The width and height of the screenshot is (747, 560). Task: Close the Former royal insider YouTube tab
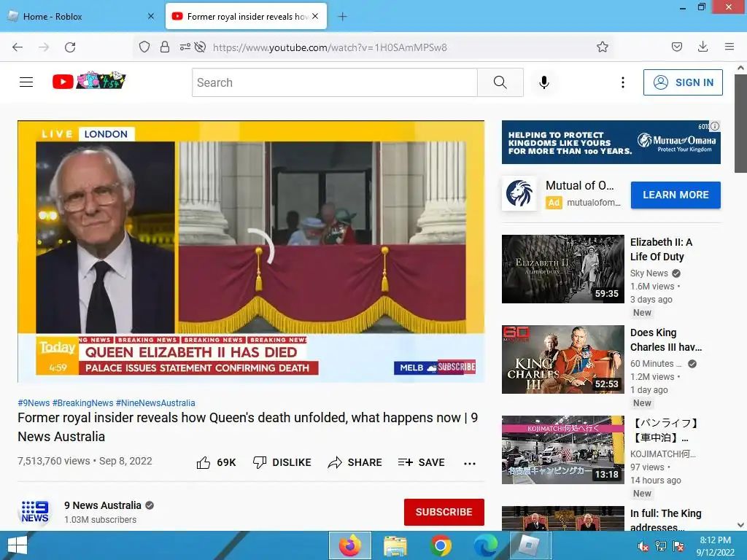click(x=315, y=16)
